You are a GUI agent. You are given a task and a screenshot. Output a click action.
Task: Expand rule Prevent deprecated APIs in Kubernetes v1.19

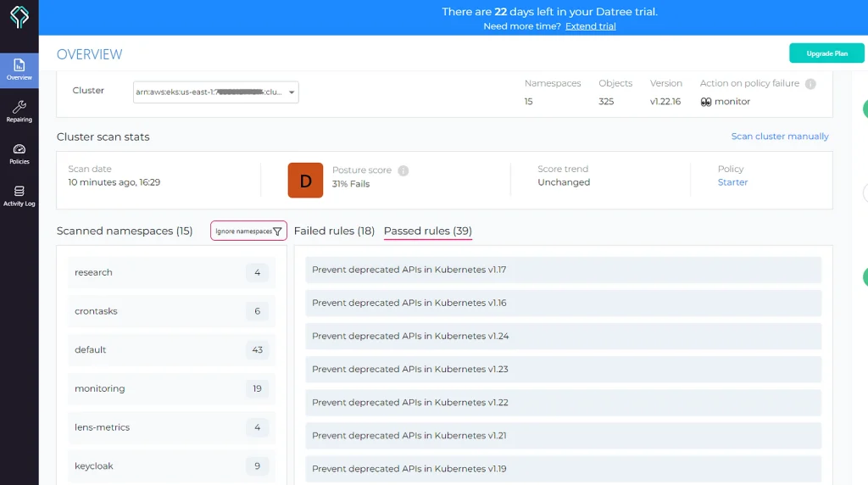click(x=563, y=469)
